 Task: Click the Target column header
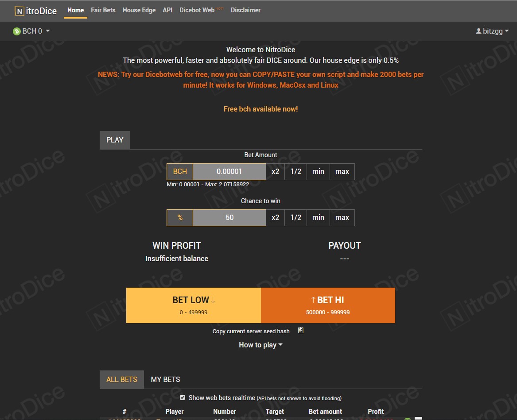[275, 412]
